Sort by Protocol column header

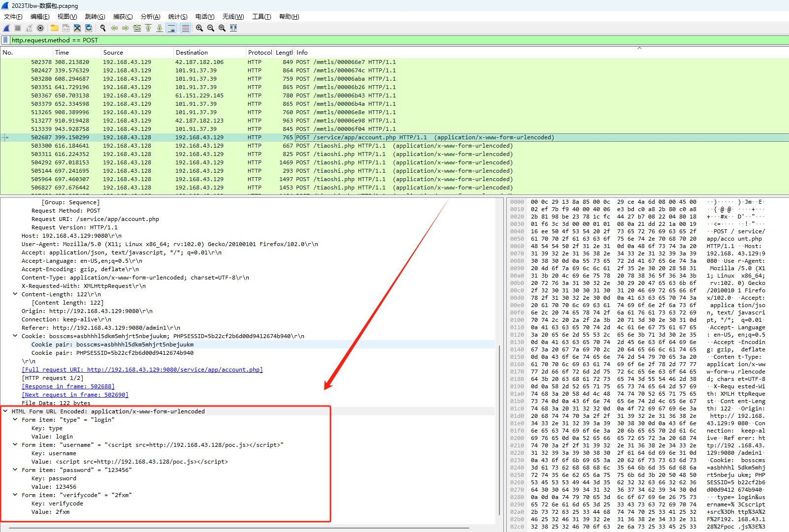pyautogui.click(x=260, y=53)
